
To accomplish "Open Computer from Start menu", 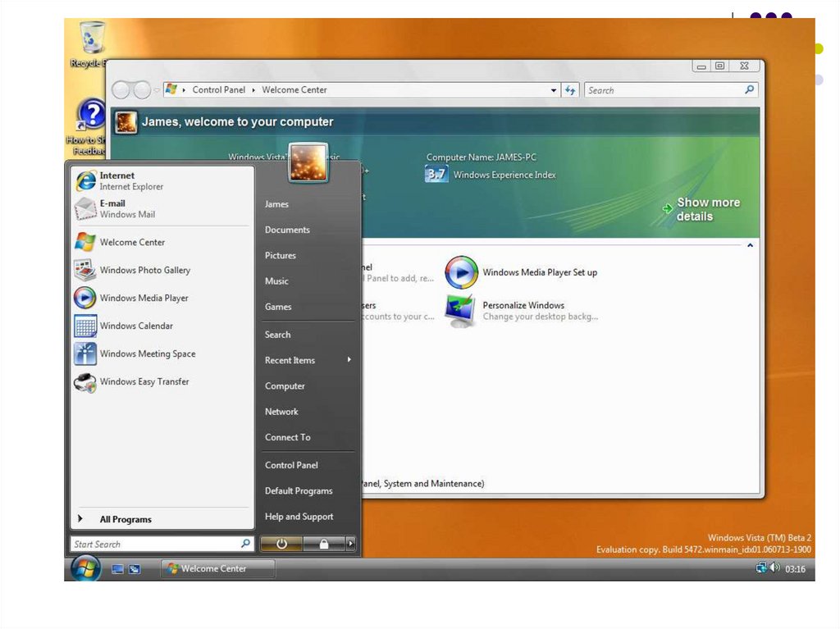I will pyautogui.click(x=285, y=386).
